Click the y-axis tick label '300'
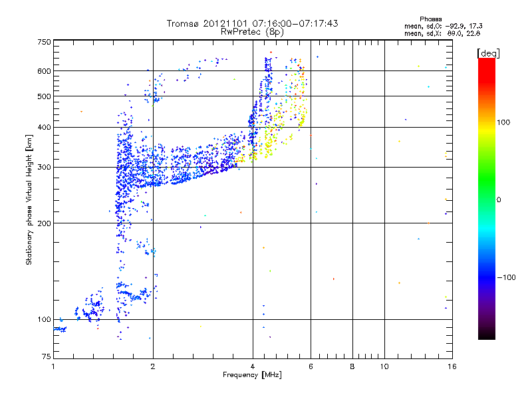The height and width of the screenshot is (399, 532). pos(44,168)
